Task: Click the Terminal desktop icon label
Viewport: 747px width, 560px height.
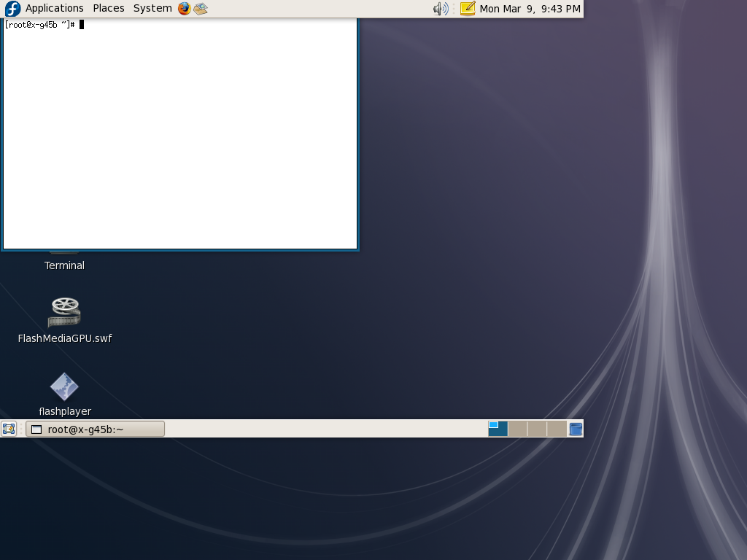Action: pyautogui.click(x=64, y=265)
